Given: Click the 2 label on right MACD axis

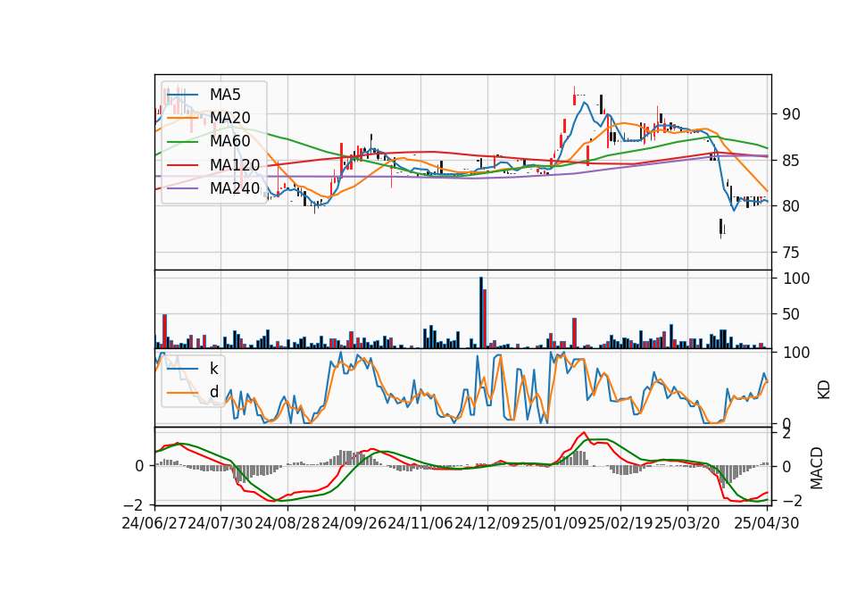Looking at the screenshot, I should (786, 434).
